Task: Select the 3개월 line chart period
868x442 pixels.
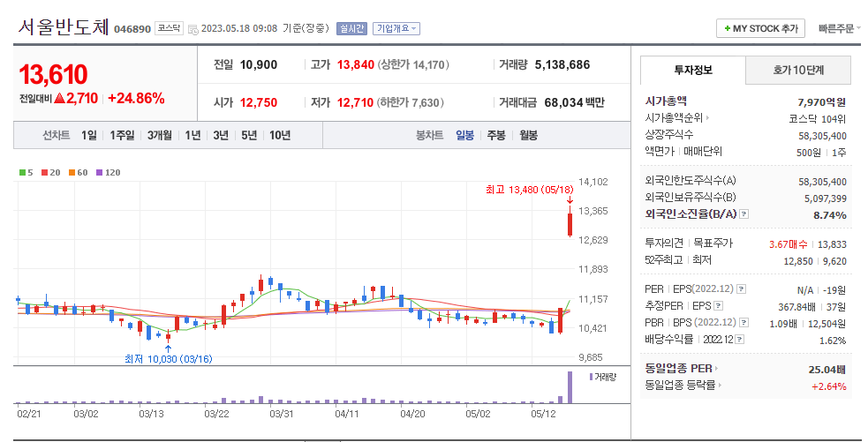Action: (x=160, y=136)
